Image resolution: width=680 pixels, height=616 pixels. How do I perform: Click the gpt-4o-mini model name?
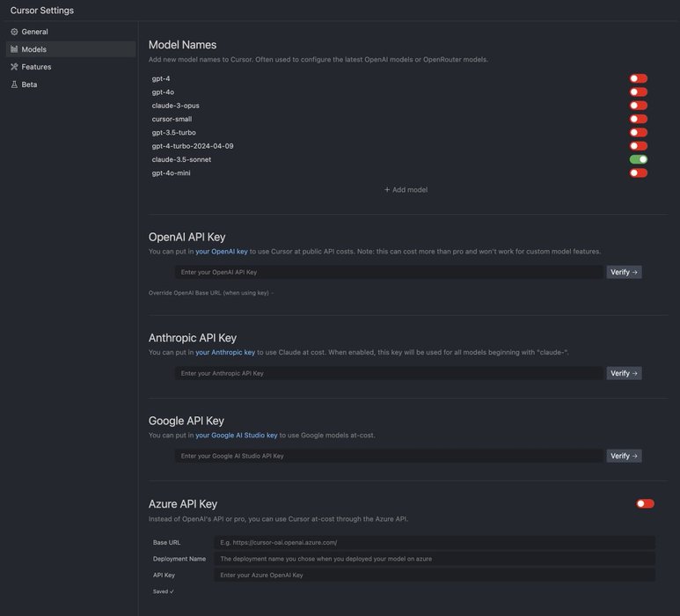coord(171,172)
